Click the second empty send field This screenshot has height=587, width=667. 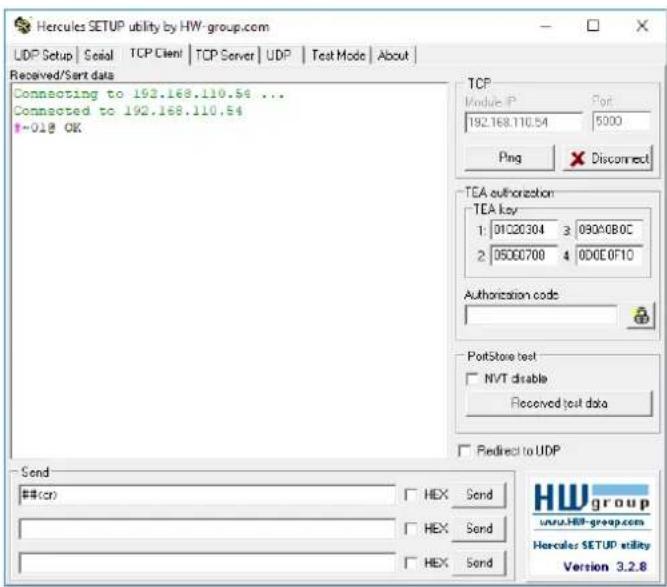click(207, 529)
